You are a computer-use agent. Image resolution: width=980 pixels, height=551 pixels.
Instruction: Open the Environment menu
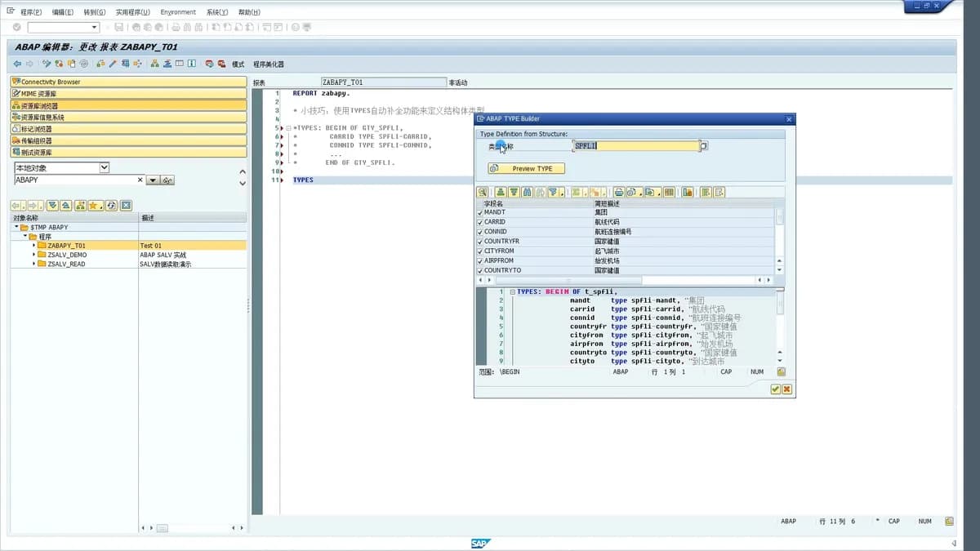(178, 12)
